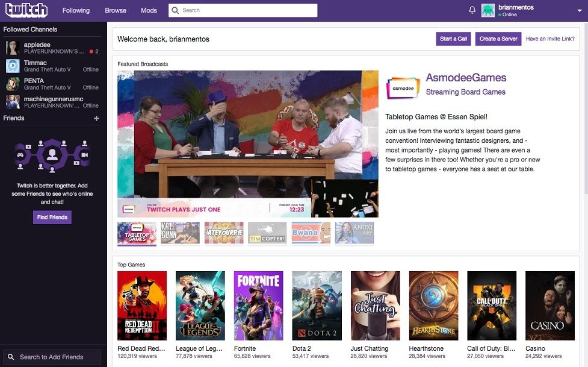Open the Hearthstone game cover
The image size is (588, 367).
point(433,306)
